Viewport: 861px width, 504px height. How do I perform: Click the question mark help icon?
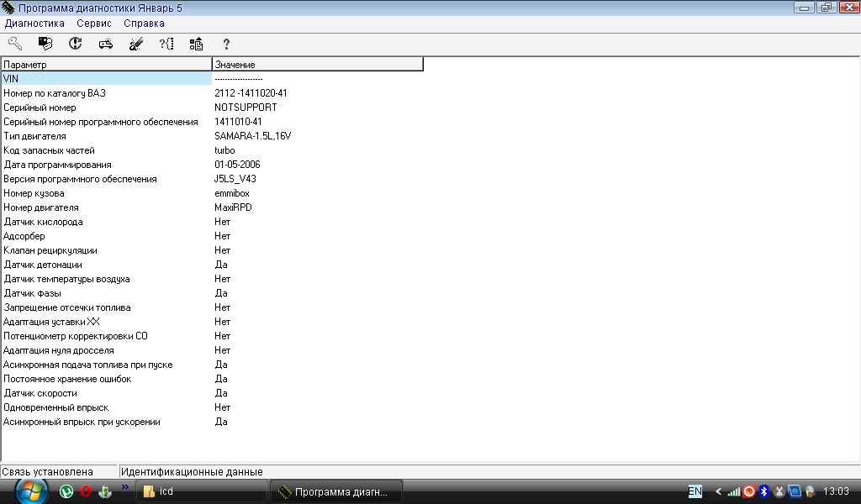226,44
